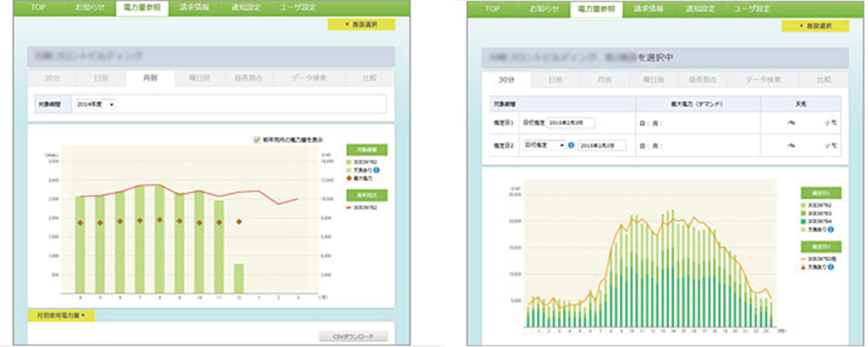Click the info icon next to 日付指定 dropdown

click(570, 146)
